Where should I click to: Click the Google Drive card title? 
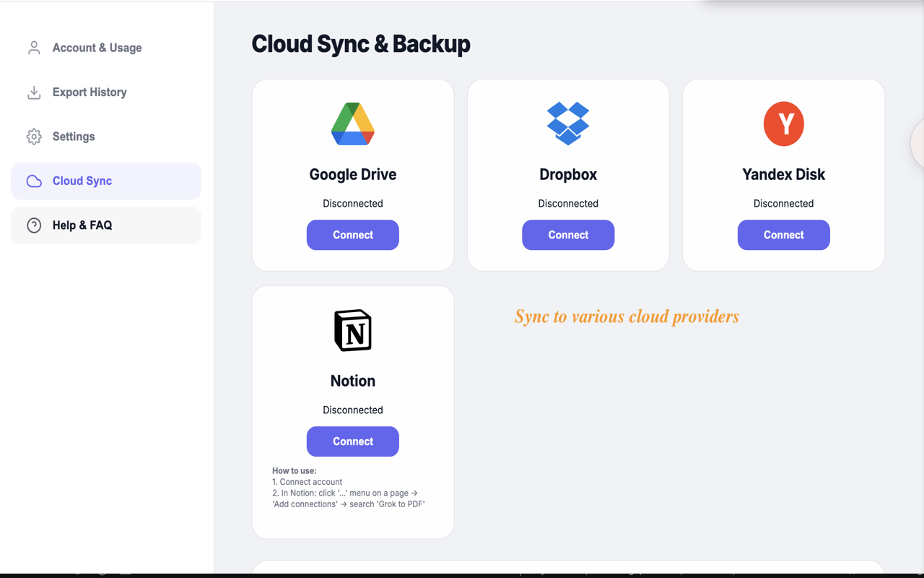pyautogui.click(x=353, y=174)
